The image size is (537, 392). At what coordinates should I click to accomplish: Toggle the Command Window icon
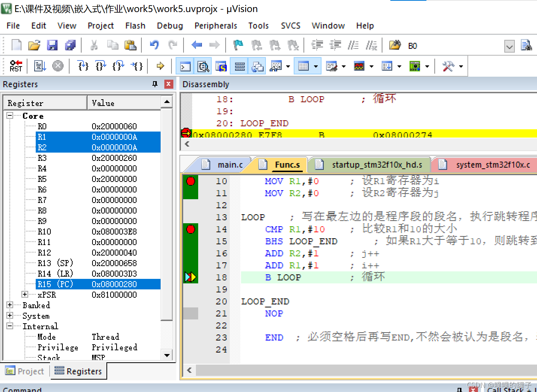tap(185, 67)
